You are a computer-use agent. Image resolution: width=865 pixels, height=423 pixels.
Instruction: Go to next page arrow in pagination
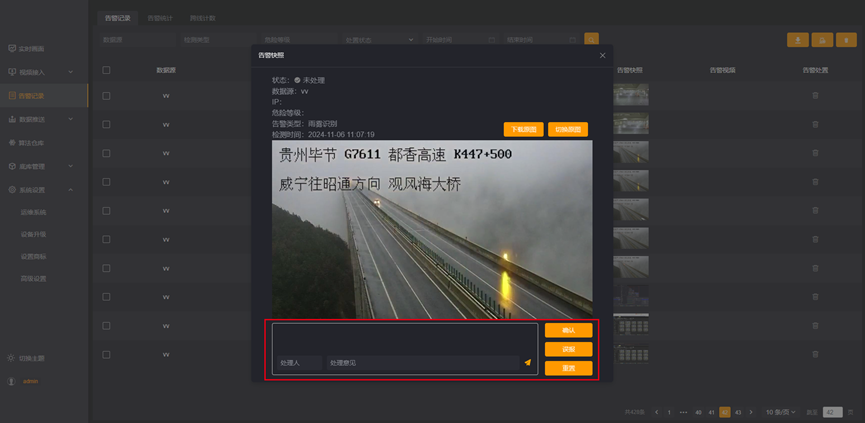(750, 412)
